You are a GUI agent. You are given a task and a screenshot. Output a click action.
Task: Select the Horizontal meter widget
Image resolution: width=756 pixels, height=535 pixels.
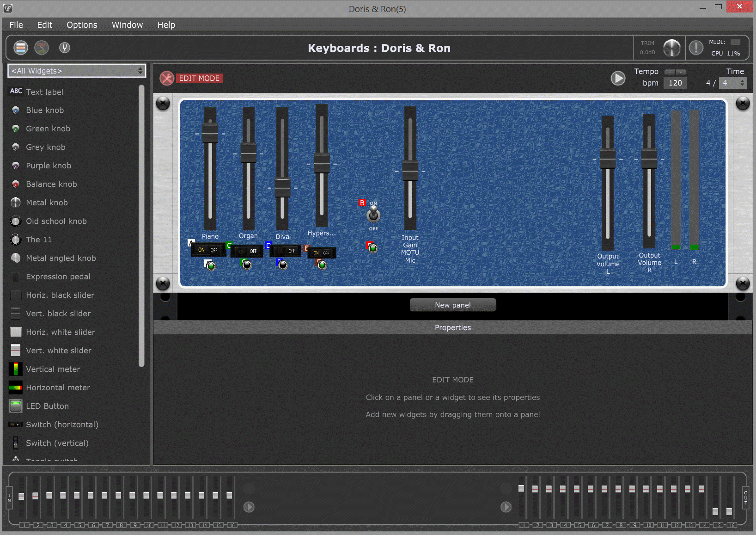[59, 387]
